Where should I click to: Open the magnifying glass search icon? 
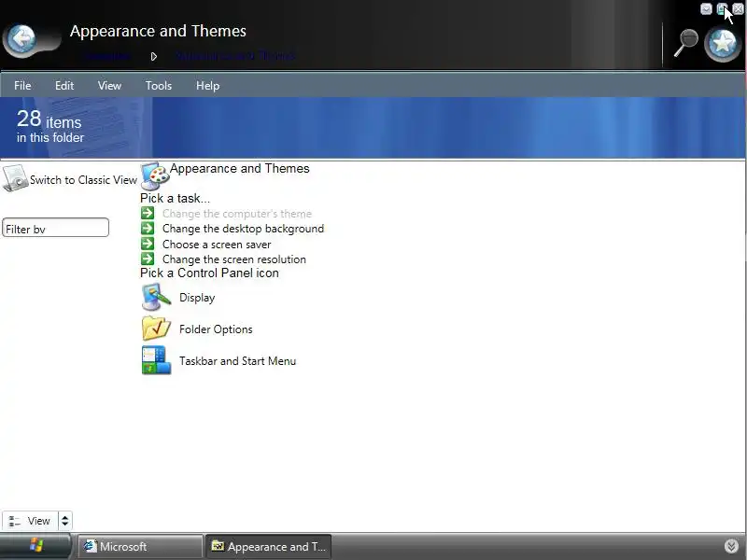(x=685, y=43)
